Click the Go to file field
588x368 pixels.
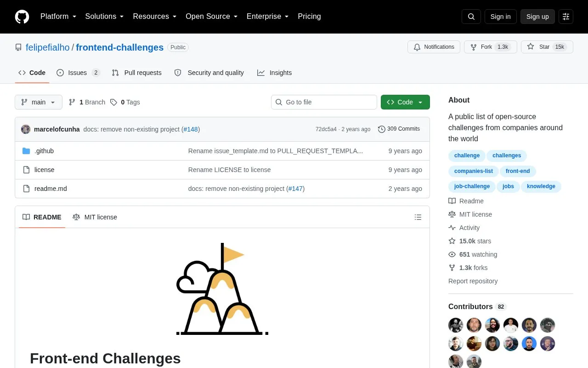coord(324,102)
